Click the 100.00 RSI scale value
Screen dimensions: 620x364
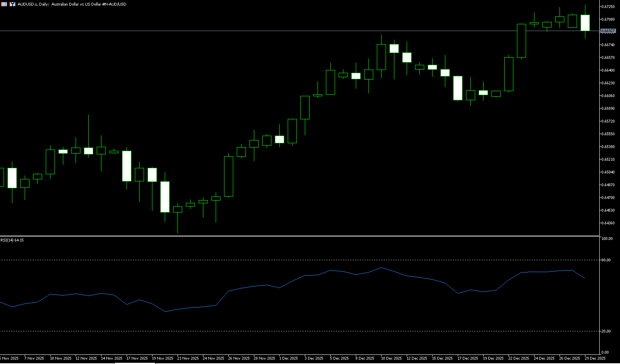pyautogui.click(x=607, y=239)
